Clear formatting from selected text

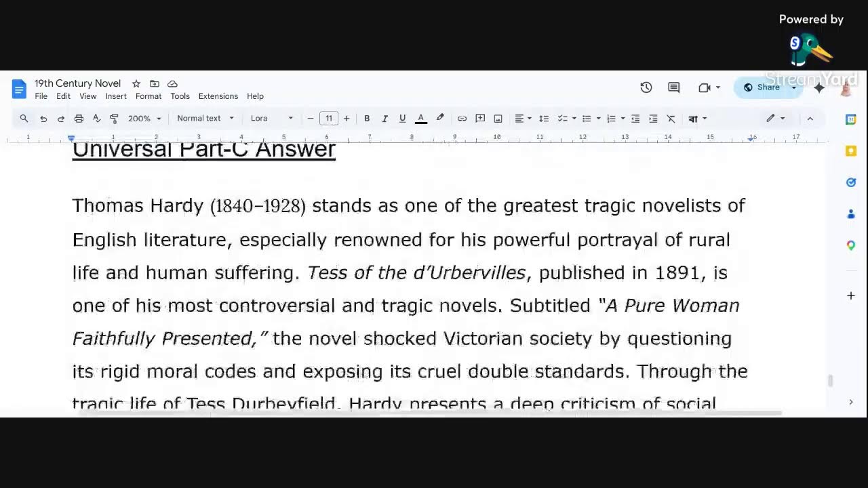point(671,119)
